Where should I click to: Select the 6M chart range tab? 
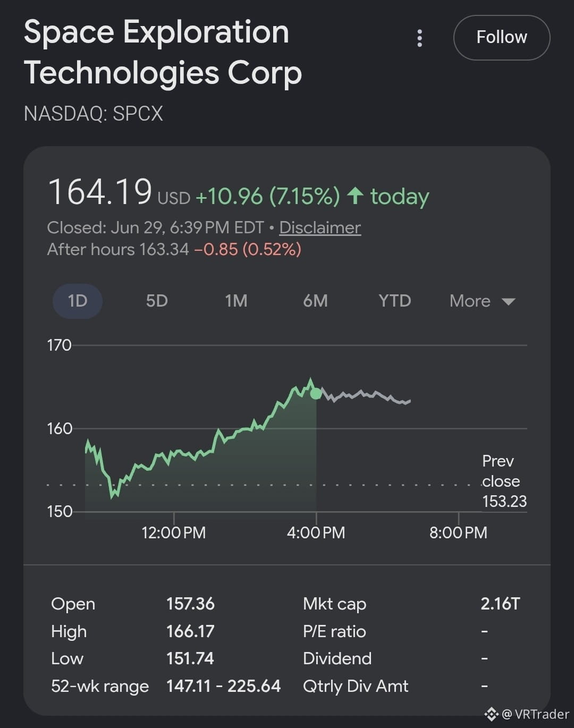click(x=315, y=301)
